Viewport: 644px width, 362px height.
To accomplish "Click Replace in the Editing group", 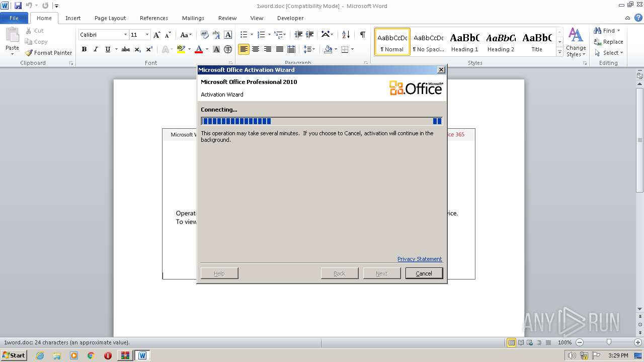I will coord(609,42).
